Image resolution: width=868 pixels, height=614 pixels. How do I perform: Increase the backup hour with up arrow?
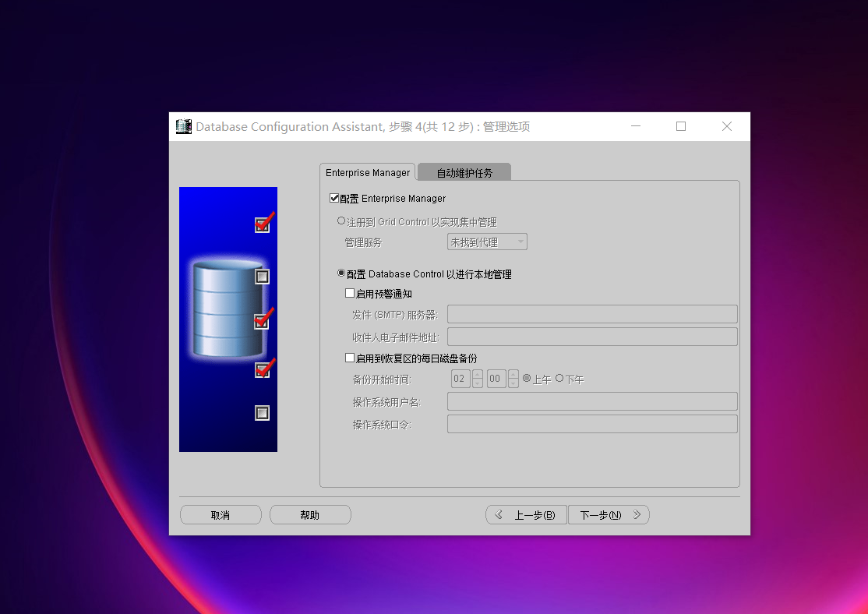pos(478,374)
